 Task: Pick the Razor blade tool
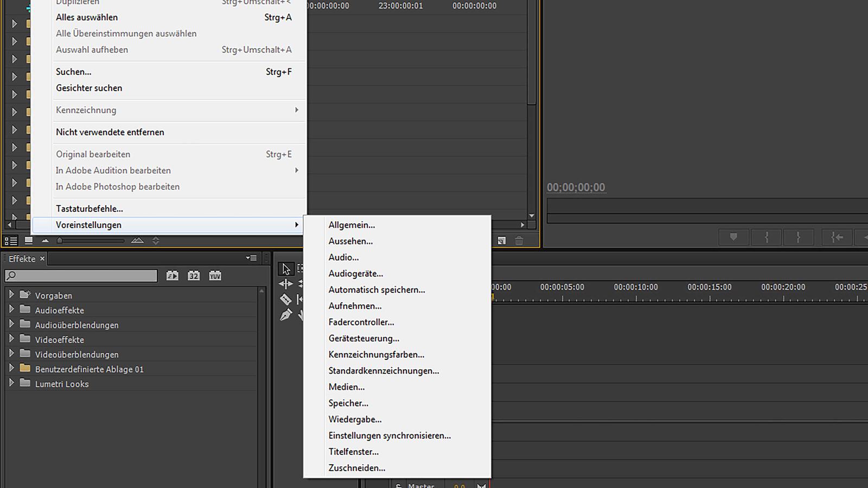[285, 299]
